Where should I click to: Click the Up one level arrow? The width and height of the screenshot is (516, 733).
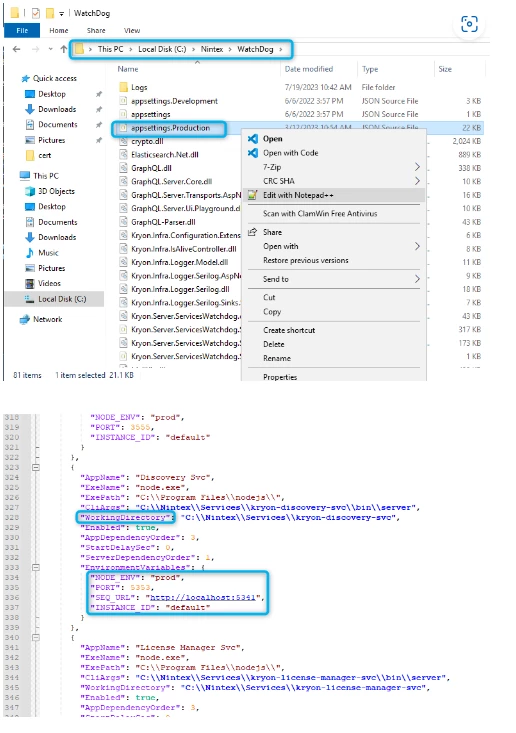[64, 49]
